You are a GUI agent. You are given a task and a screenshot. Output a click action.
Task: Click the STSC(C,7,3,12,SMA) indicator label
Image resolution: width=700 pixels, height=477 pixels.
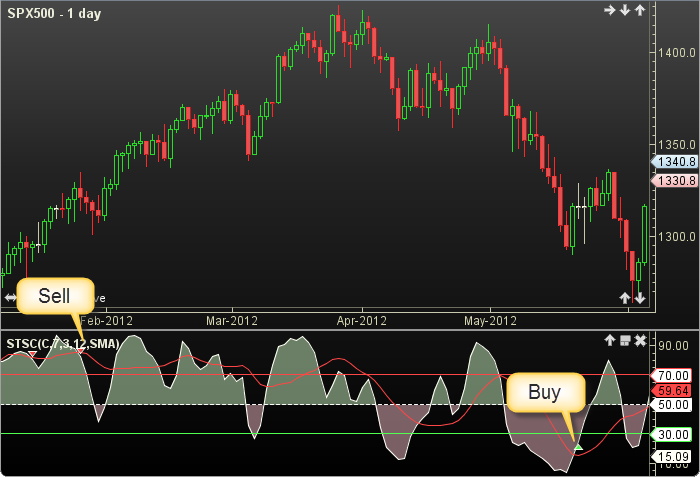(x=62, y=343)
